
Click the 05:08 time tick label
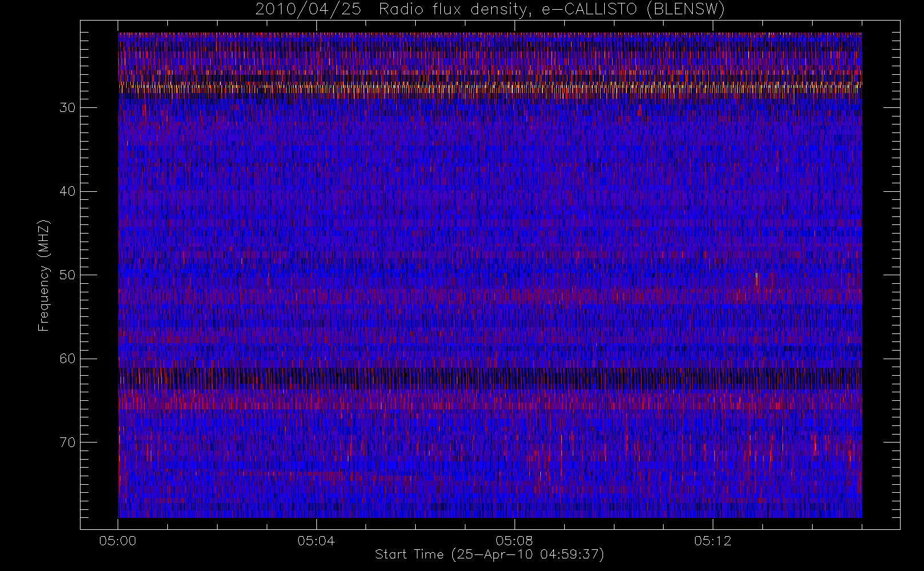tap(514, 541)
